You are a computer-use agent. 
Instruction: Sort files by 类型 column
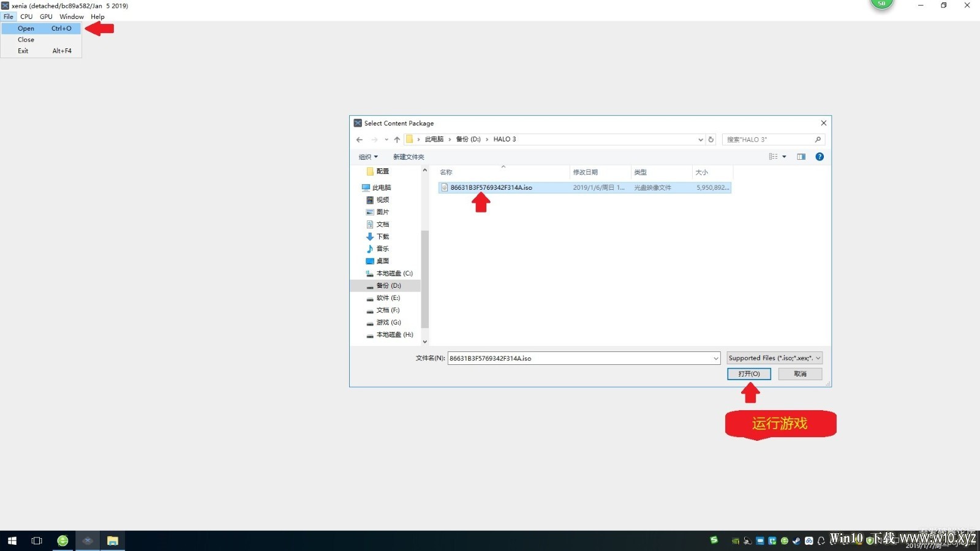coord(661,172)
